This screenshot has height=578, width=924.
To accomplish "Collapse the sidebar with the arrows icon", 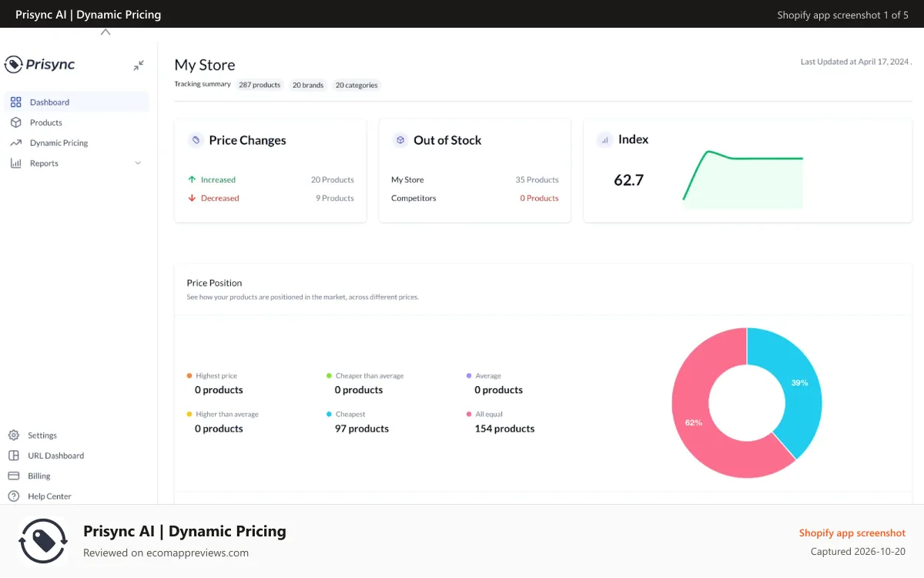I will click(139, 66).
